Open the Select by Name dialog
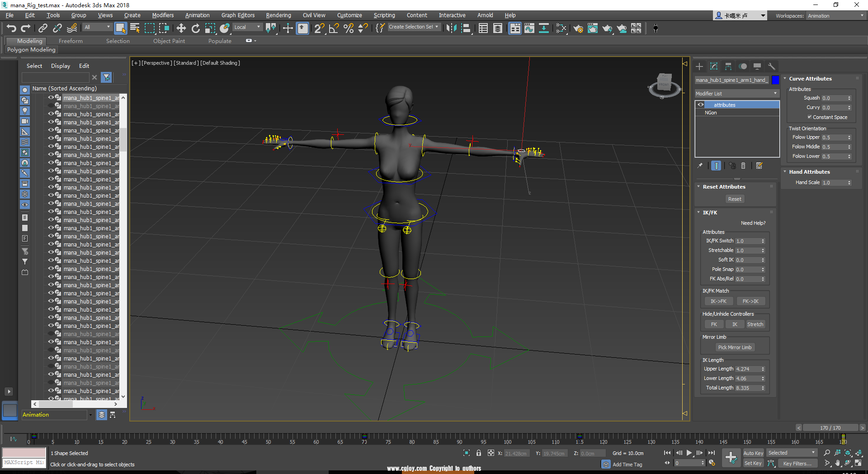 click(x=135, y=28)
